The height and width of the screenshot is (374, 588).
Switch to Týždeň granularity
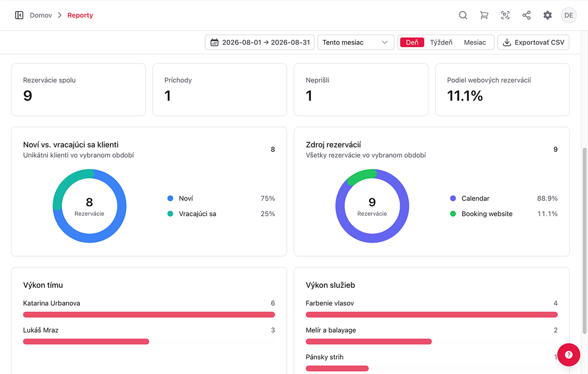(x=441, y=42)
